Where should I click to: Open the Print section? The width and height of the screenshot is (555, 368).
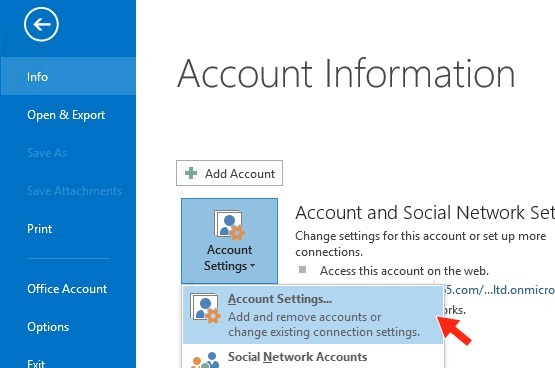[x=40, y=229]
